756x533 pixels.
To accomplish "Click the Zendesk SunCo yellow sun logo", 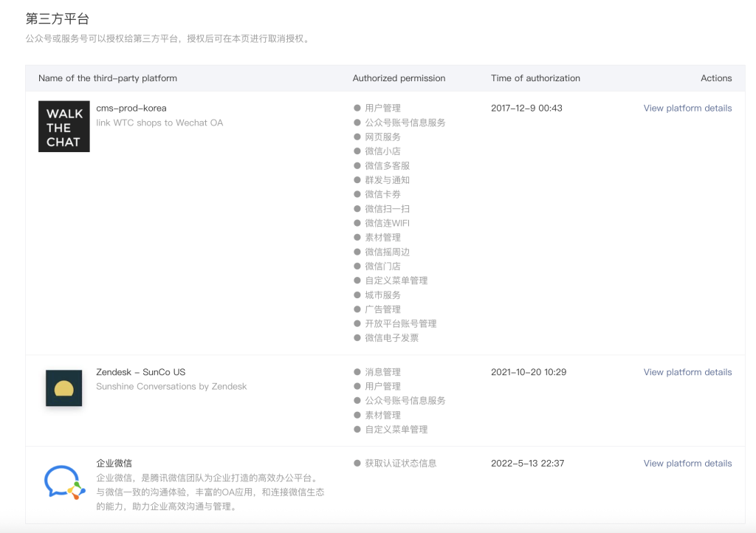I will [64, 388].
